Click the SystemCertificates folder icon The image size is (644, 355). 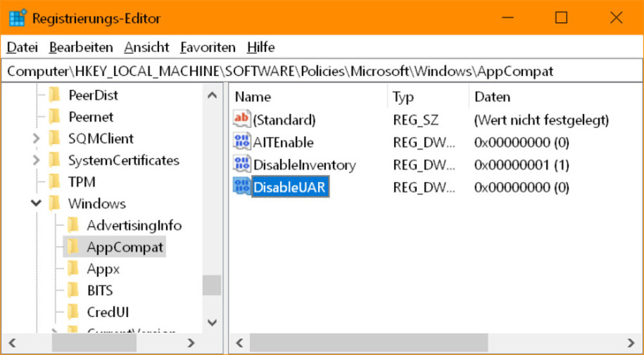click(55, 160)
